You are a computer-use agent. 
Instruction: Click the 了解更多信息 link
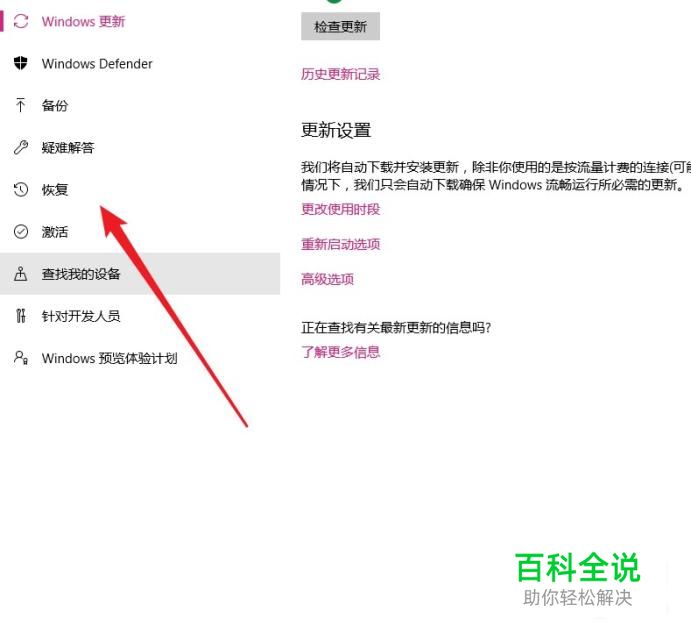tap(340, 352)
